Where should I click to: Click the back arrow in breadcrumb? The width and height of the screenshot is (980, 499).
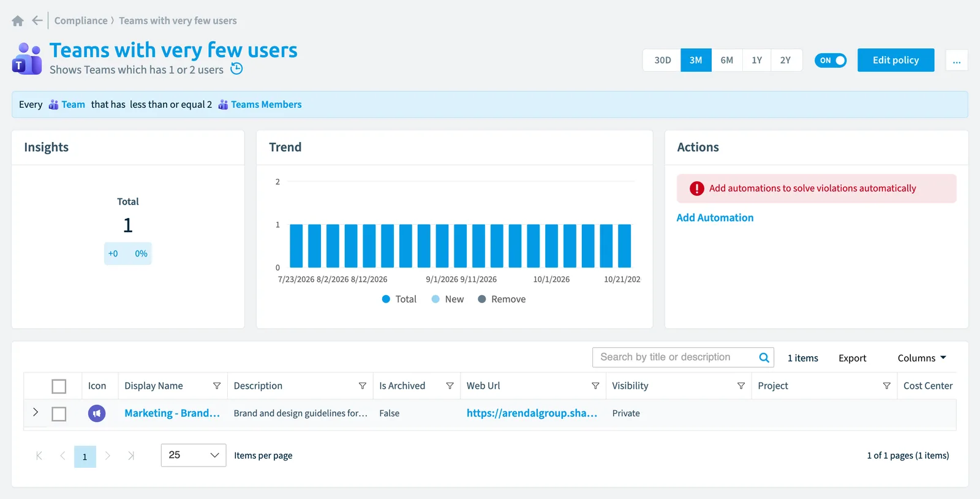click(37, 21)
